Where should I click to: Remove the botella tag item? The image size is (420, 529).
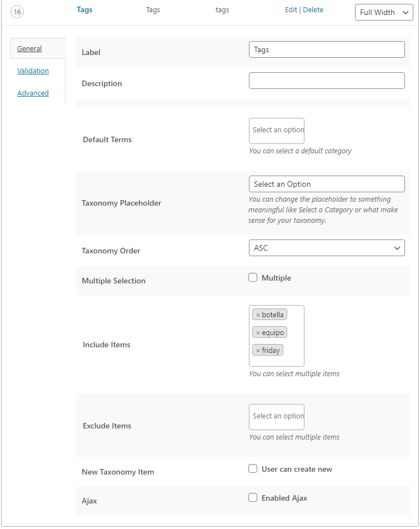[258, 315]
